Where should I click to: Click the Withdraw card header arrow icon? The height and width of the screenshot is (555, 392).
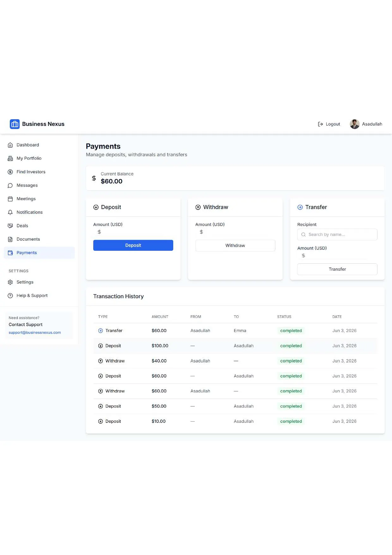(x=198, y=207)
